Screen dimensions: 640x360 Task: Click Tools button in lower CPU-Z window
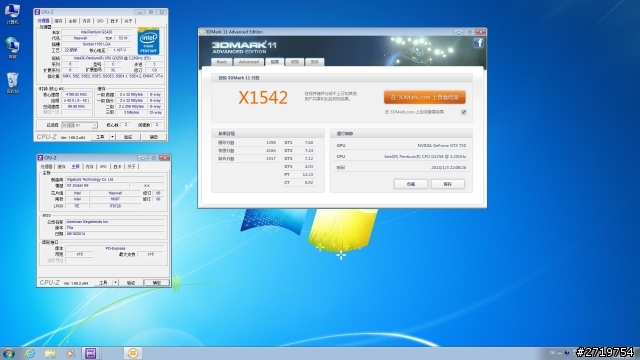point(103,282)
